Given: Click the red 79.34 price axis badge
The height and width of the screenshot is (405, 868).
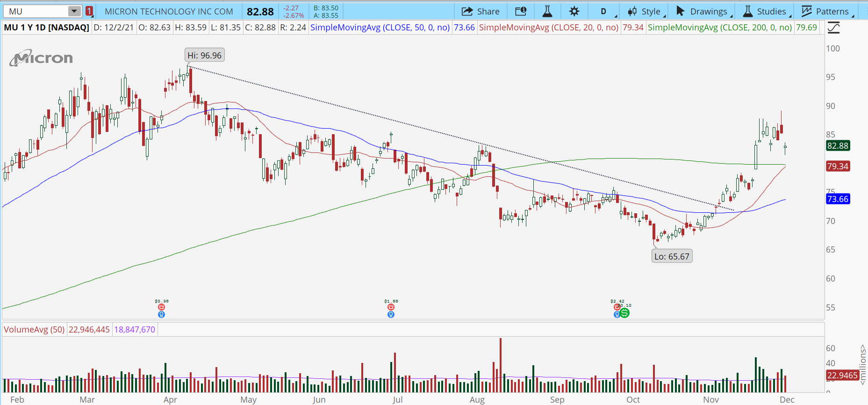Looking at the screenshot, I should click(838, 166).
